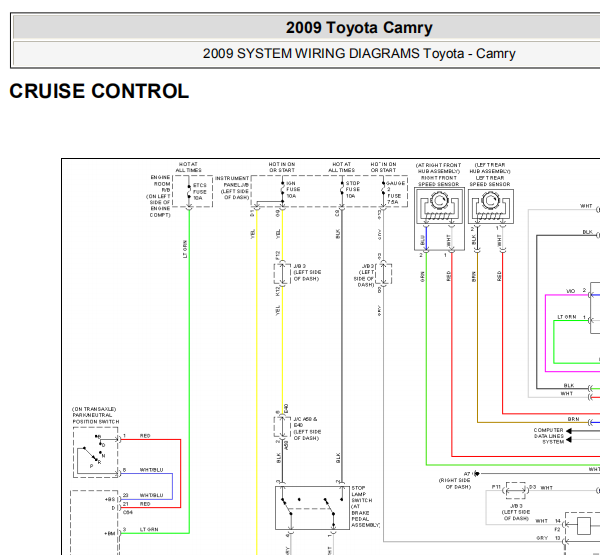This screenshot has width=600, height=555.
Task: Click the relay symbol at pins 14 and 13
Action: point(584,526)
